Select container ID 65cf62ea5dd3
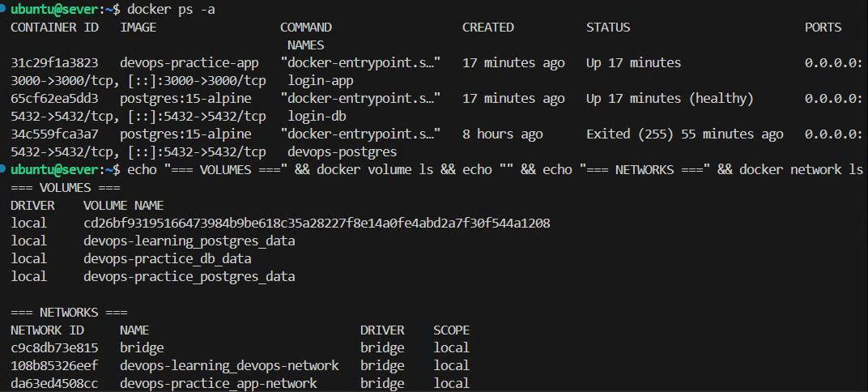Screen dimensions: 868x392 coord(55,98)
